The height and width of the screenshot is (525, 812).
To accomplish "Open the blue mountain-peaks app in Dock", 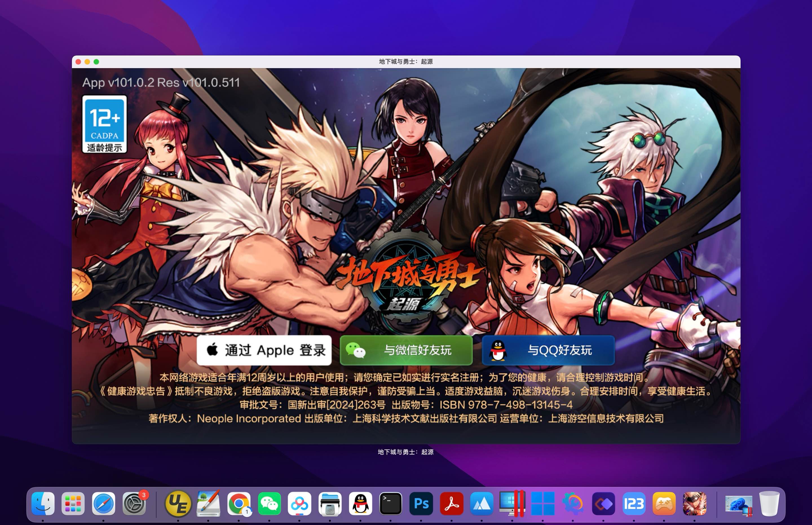I will coord(482,504).
